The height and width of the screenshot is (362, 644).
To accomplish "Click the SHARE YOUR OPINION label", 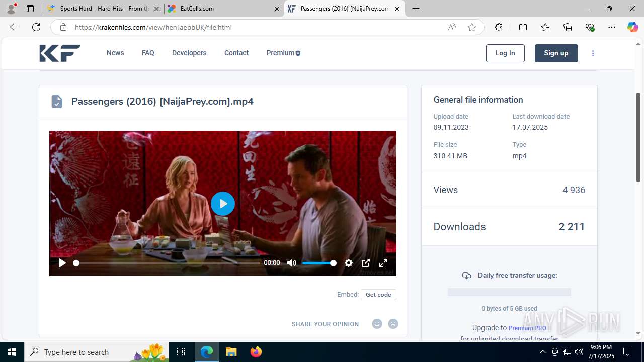I will click(x=325, y=324).
